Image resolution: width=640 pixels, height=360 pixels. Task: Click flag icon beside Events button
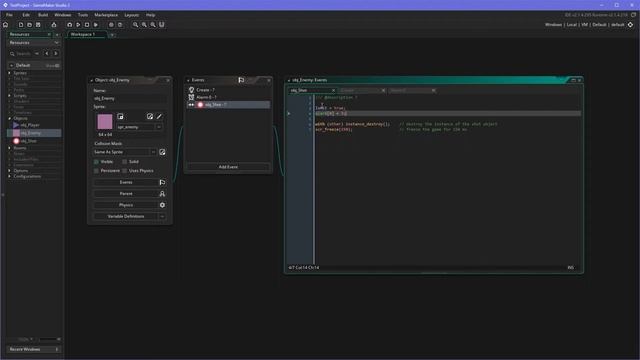click(x=162, y=182)
